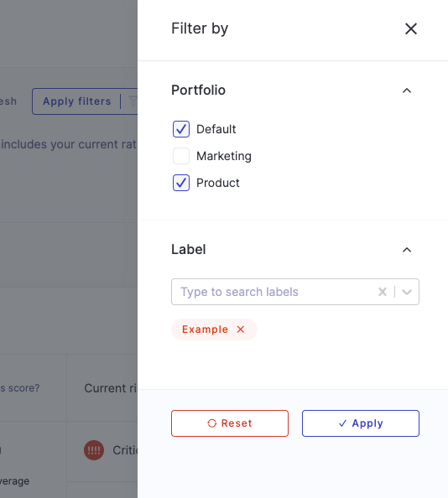Click the Portfolio section heading
This screenshot has height=498, width=448.
(199, 91)
